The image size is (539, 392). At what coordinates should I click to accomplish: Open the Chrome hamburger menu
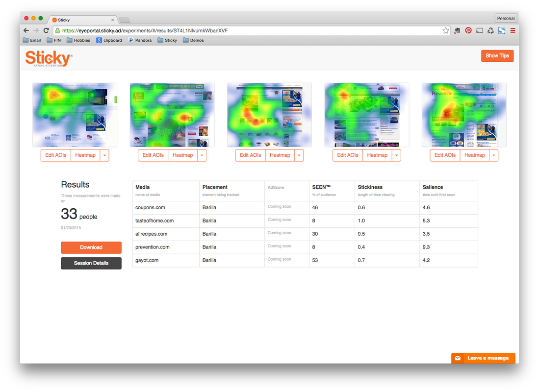tap(513, 30)
